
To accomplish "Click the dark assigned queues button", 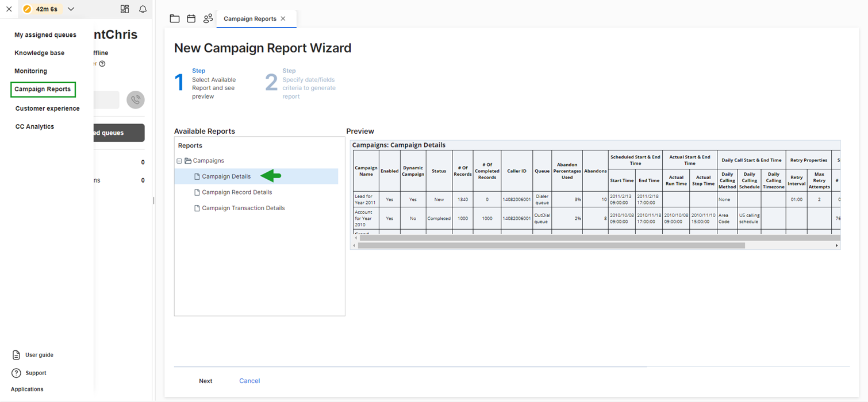I will (119, 133).
